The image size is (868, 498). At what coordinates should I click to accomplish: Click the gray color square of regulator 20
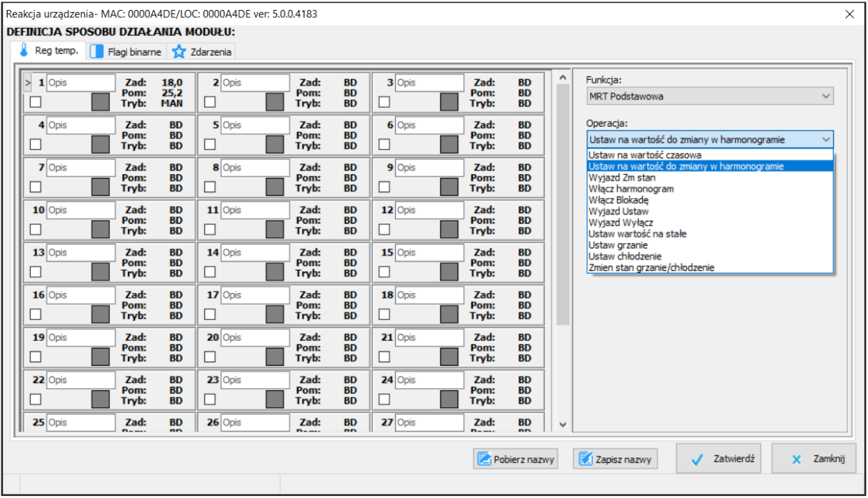coord(275,357)
